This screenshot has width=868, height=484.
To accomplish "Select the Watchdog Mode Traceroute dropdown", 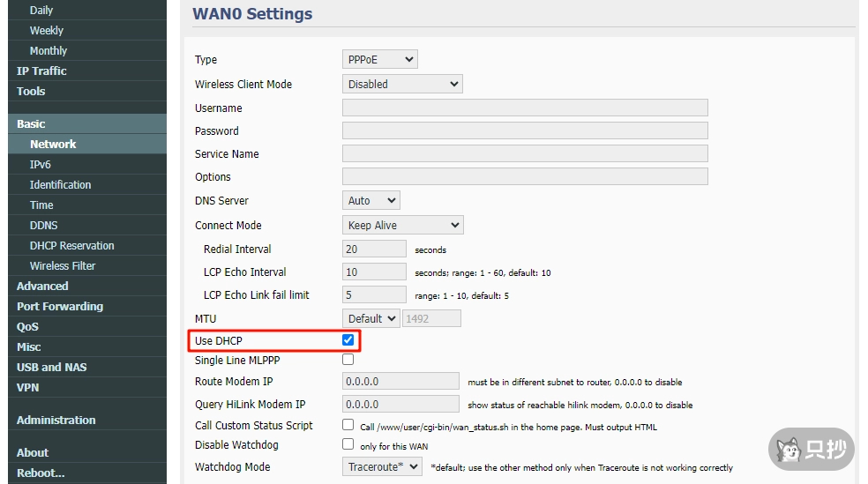I will coord(382,466).
